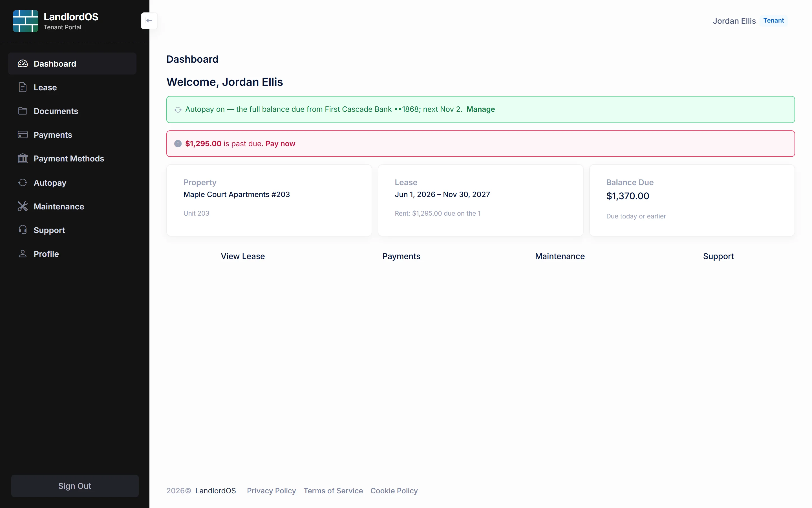Open Maintenance in the sidebar menu

point(72,206)
